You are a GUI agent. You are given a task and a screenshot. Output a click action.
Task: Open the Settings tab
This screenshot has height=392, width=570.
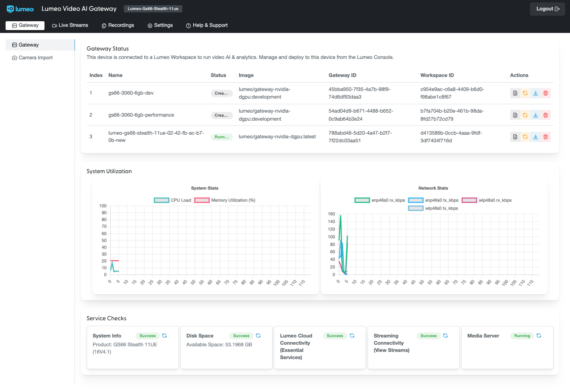click(160, 25)
